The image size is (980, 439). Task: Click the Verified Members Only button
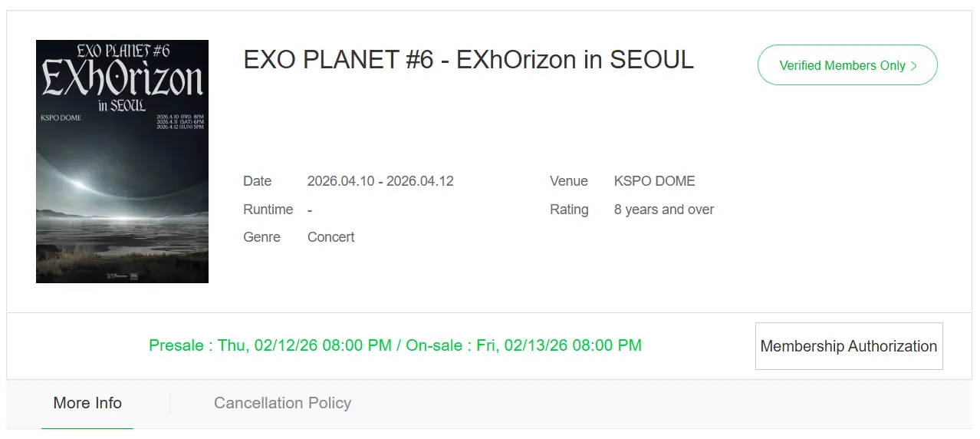[x=842, y=66]
